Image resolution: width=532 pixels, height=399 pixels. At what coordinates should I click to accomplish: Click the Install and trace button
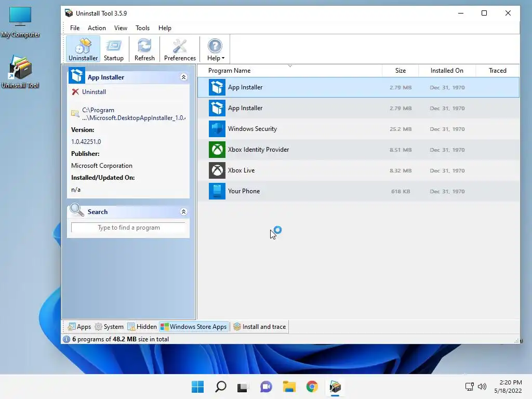click(x=260, y=327)
